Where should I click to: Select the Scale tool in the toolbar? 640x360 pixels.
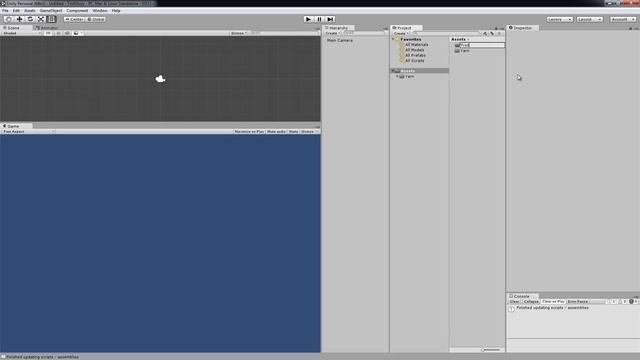point(41,19)
